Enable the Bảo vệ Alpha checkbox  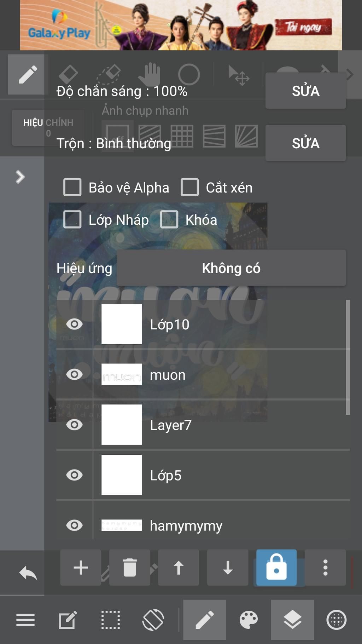point(72,188)
